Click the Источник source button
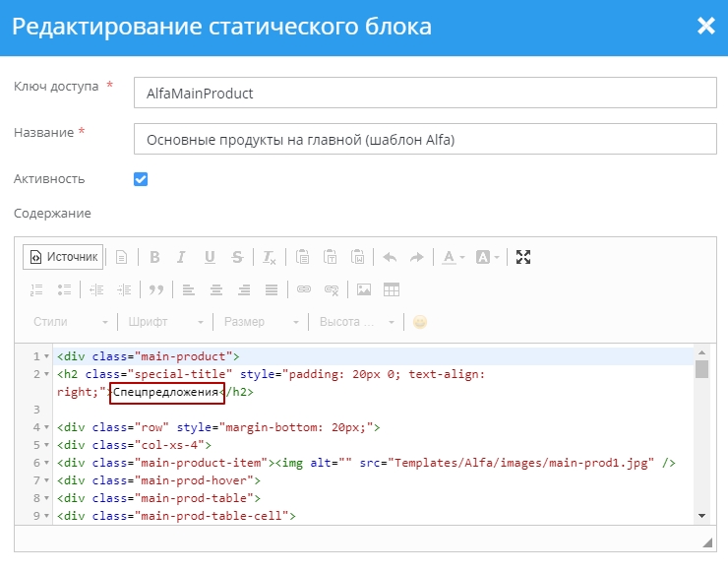Viewport: 728px width, 572px height. 63,257
